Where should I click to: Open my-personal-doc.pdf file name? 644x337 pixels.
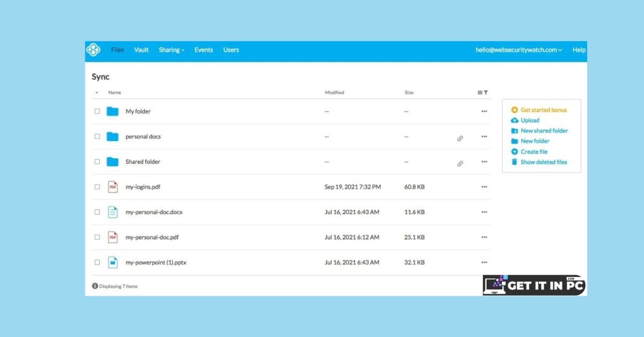pyautogui.click(x=152, y=237)
